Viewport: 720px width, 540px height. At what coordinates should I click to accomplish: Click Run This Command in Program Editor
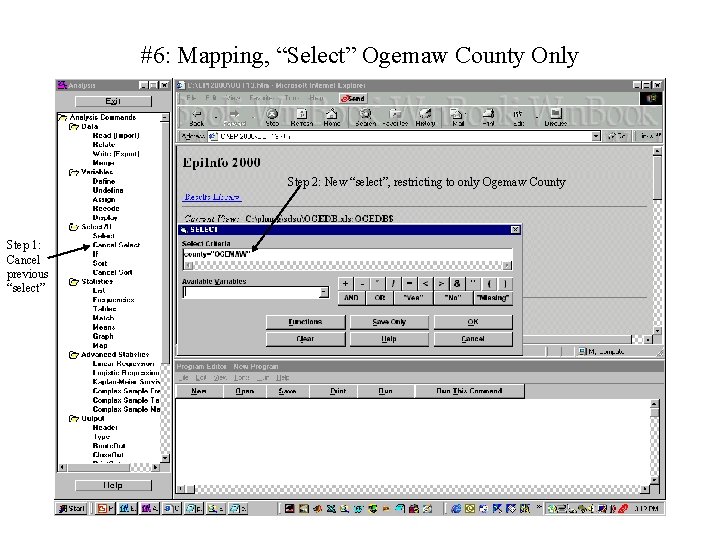point(469,391)
